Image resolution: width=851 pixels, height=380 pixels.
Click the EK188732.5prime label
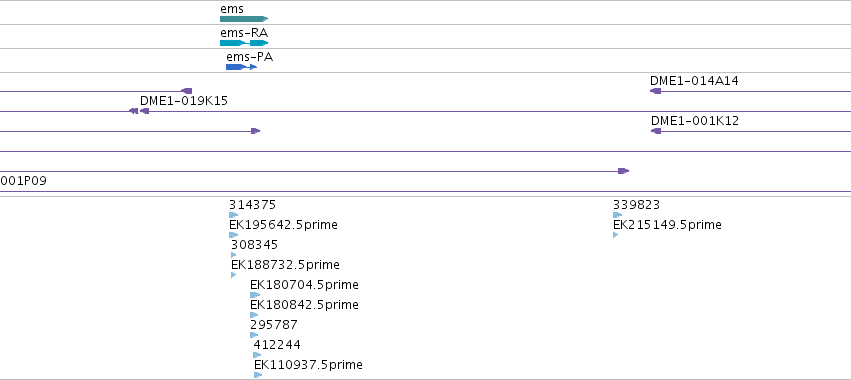click(285, 265)
